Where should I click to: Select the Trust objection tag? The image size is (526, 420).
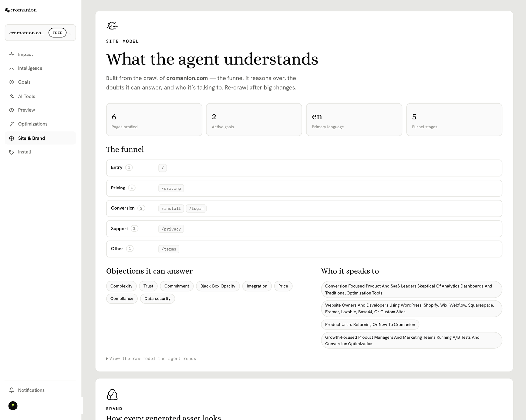[x=148, y=286]
